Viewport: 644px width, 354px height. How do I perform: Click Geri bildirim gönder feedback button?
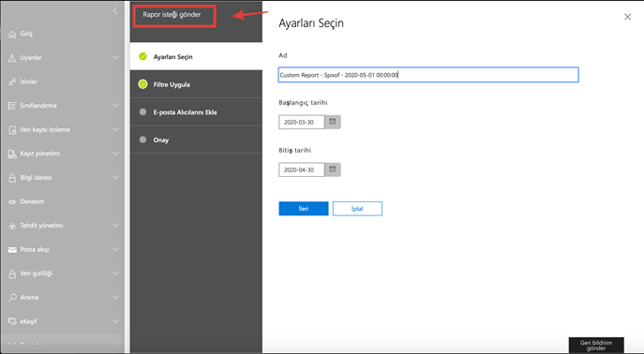[x=596, y=345]
